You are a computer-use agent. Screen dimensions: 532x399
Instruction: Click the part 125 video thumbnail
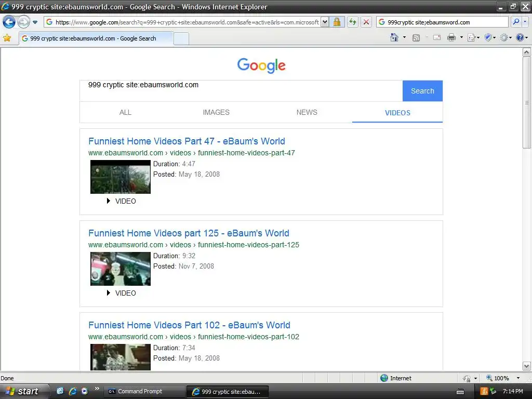pos(121,269)
